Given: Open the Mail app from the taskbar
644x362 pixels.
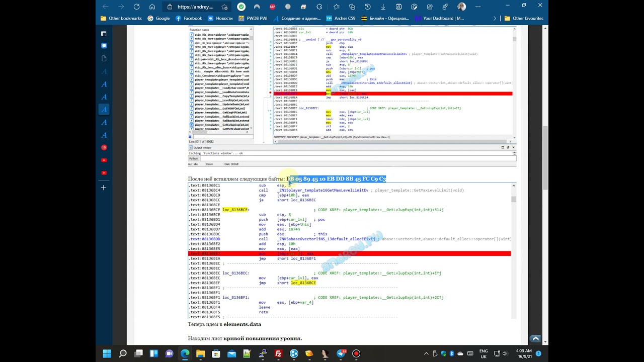Looking at the screenshot, I should click(x=231, y=353).
